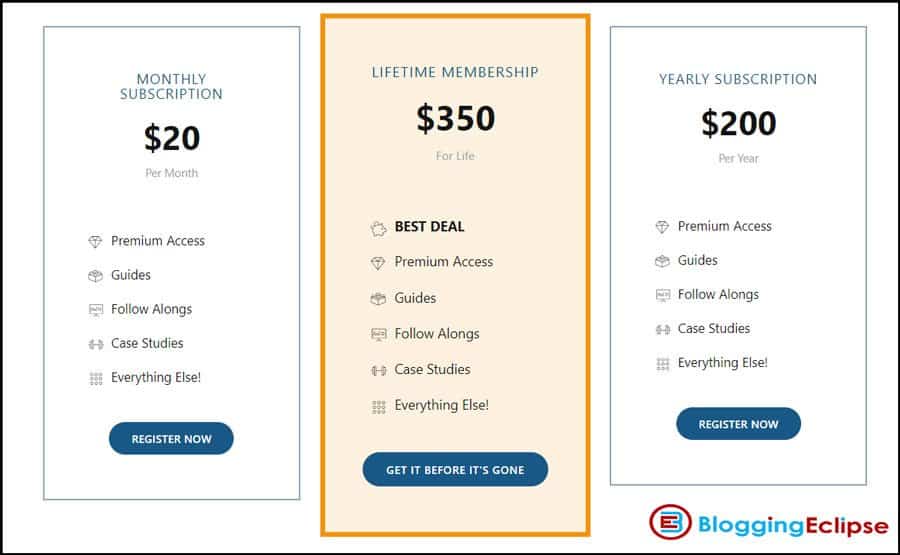Click the BloggingEclipse brand name text

[793, 525]
